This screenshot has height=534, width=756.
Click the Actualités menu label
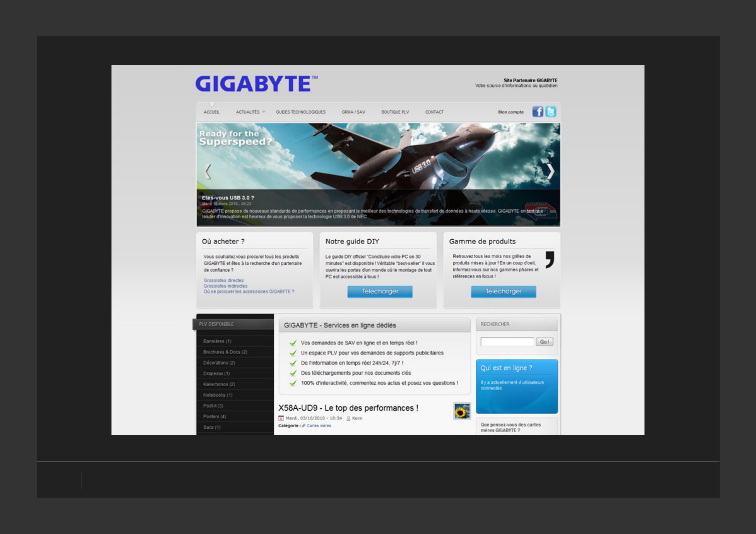point(248,112)
